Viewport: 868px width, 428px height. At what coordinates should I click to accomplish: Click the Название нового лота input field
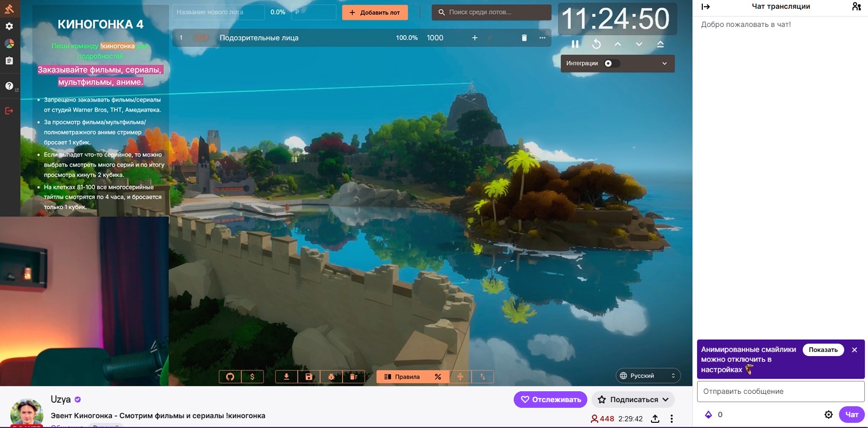pos(219,12)
